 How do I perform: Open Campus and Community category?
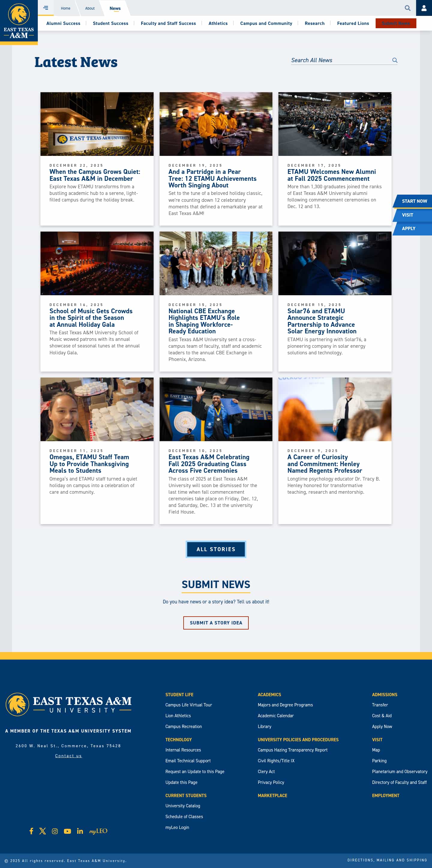(x=266, y=23)
